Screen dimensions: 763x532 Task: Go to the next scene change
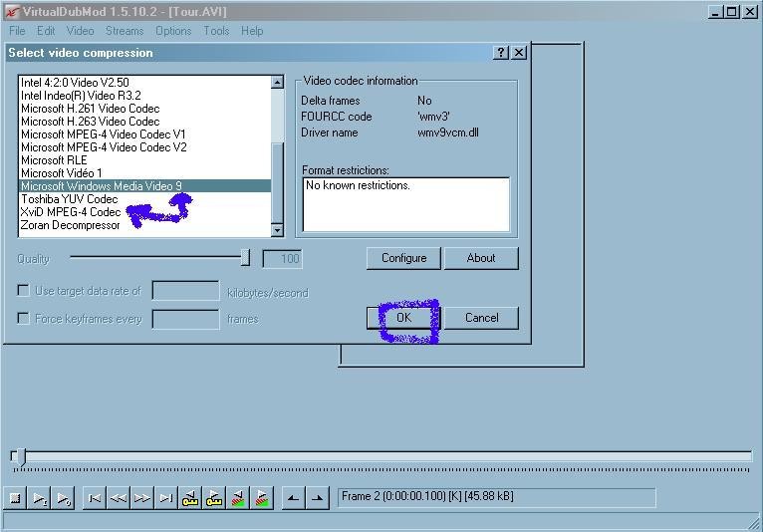pos(261,498)
